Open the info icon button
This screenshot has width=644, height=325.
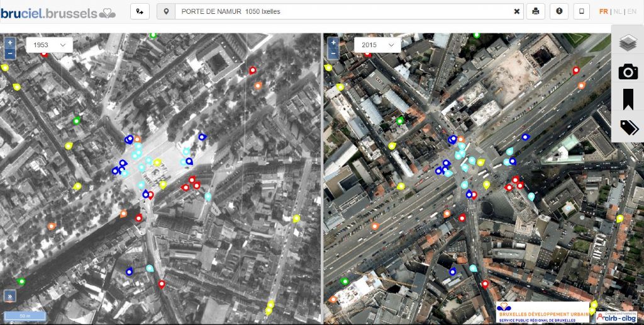[x=558, y=11]
